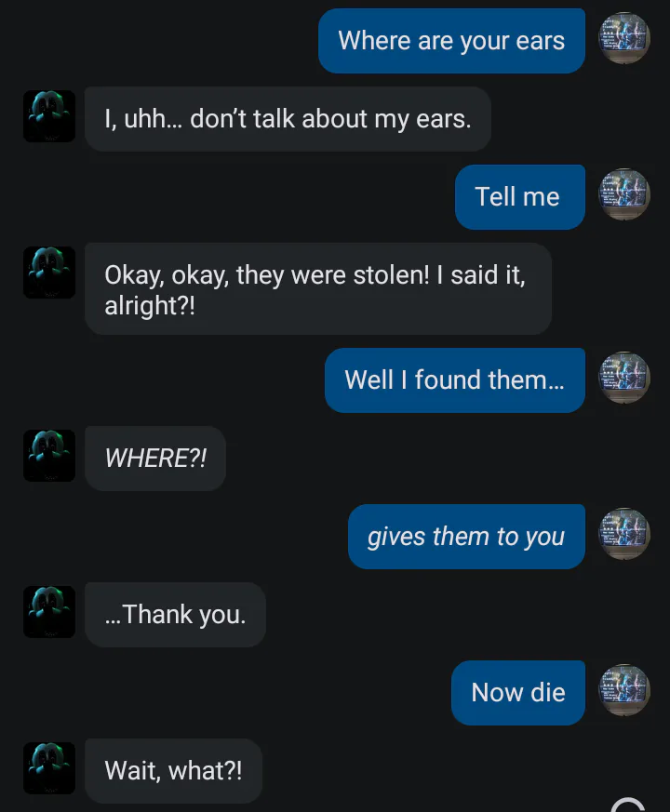
Task: Click the bot avatar beside 'don't talk about my ears'
Action: point(49,116)
